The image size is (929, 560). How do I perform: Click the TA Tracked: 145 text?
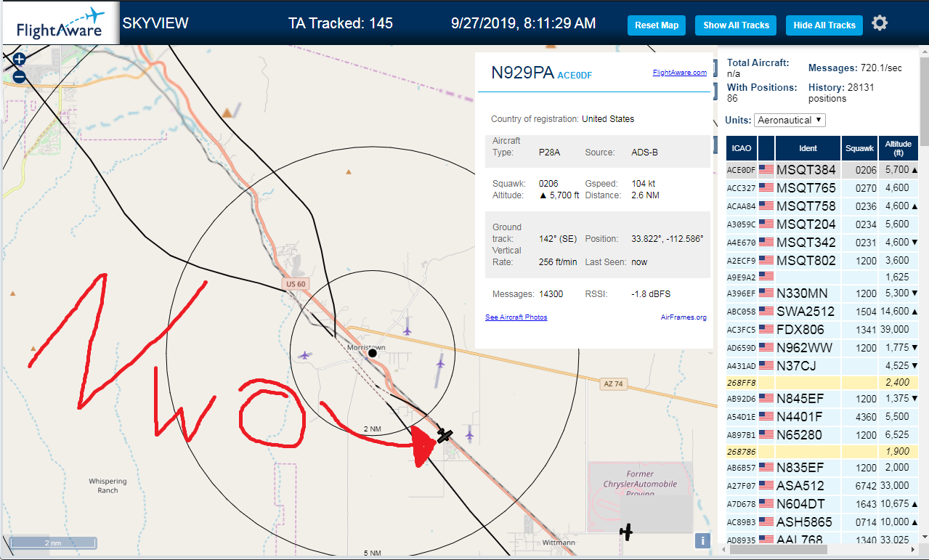[341, 23]
